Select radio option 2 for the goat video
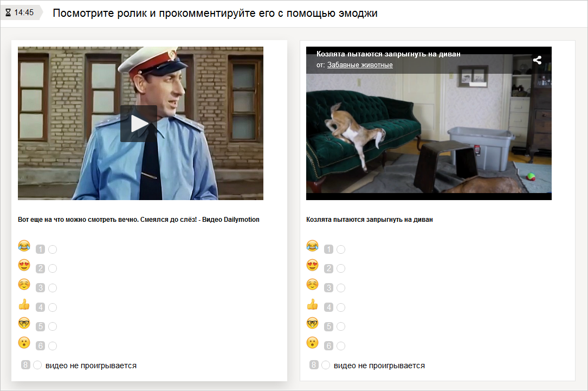Viewport: 588px width, 391px height. click(341, 268)
